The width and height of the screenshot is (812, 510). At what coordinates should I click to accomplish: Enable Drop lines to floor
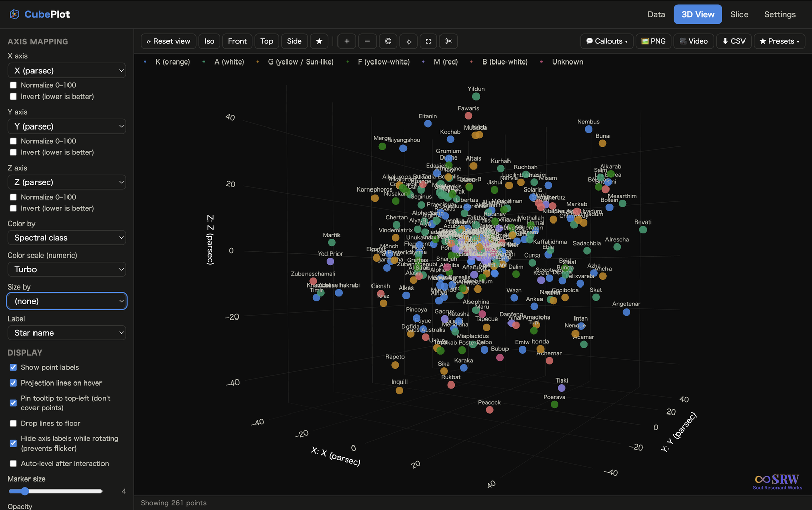[x=13, y=423]
